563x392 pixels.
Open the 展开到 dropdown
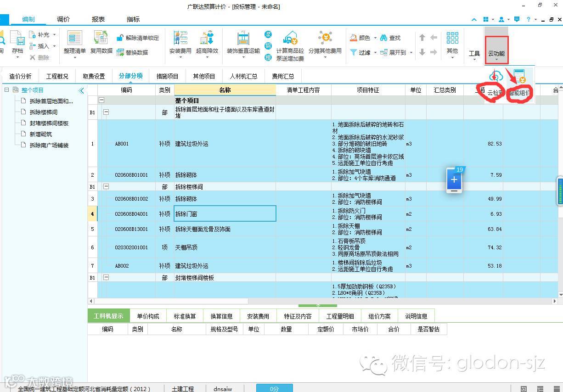411,53
